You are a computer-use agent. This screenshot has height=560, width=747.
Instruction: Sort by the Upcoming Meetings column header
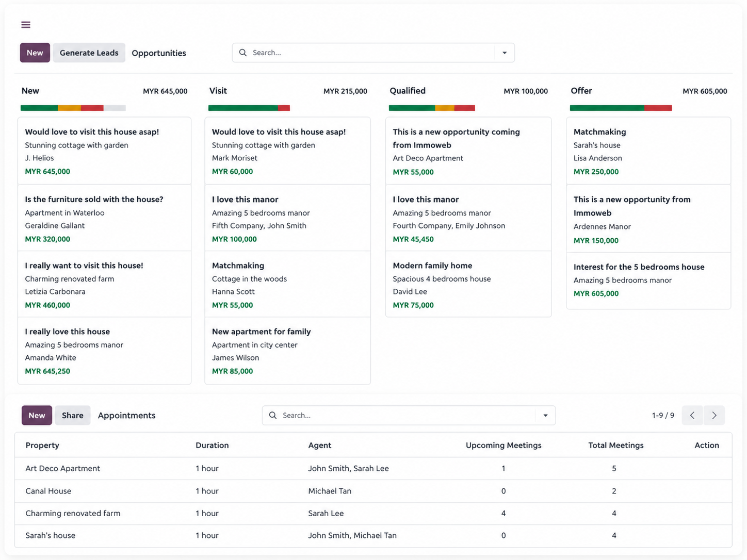(x=503, y=445)
